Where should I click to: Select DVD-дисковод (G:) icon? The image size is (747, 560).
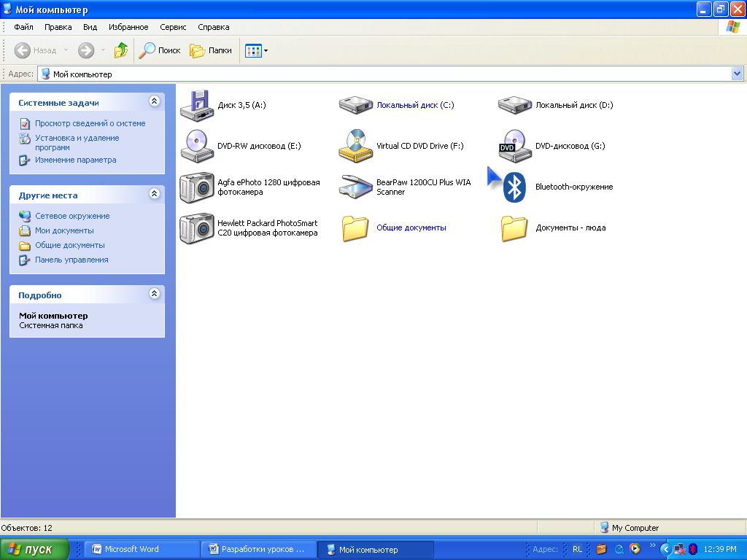point(514,146)
